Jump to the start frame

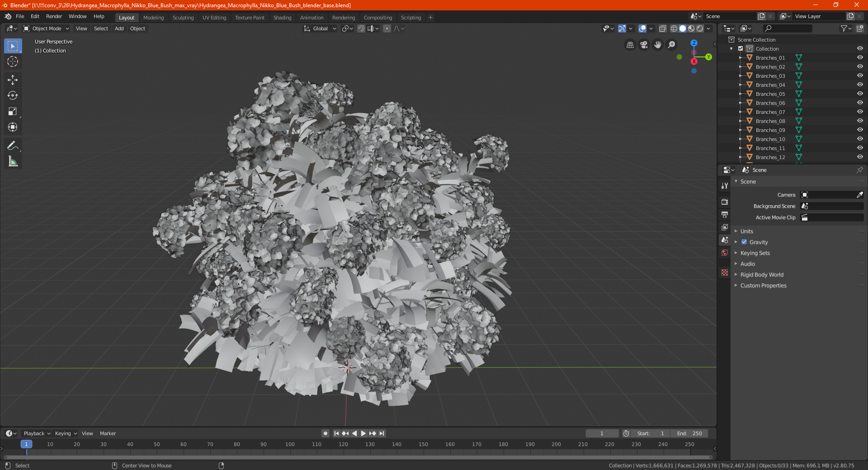tap(336, 433)
